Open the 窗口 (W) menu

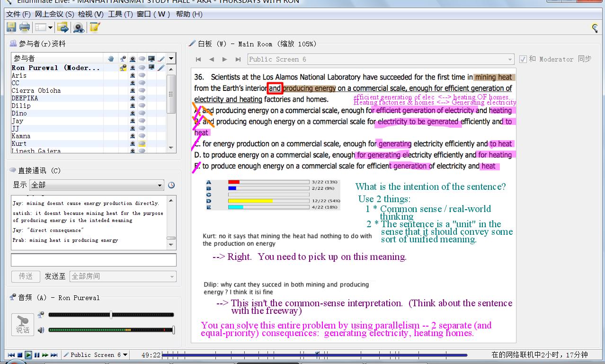(153, 14)
